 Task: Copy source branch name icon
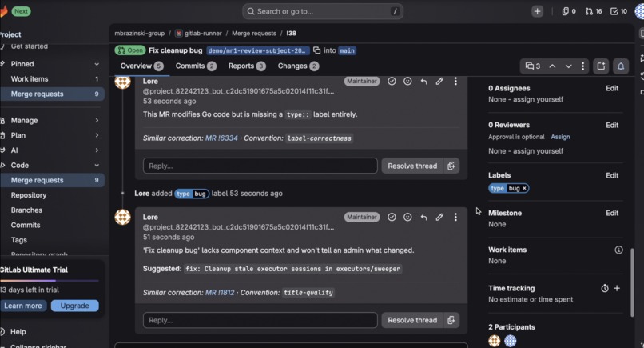pos(316,50)
